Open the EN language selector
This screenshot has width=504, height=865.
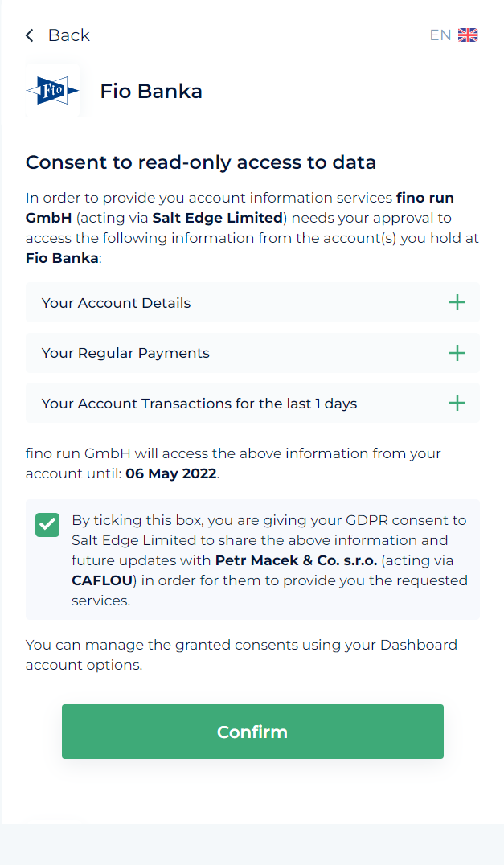point(440,35)
